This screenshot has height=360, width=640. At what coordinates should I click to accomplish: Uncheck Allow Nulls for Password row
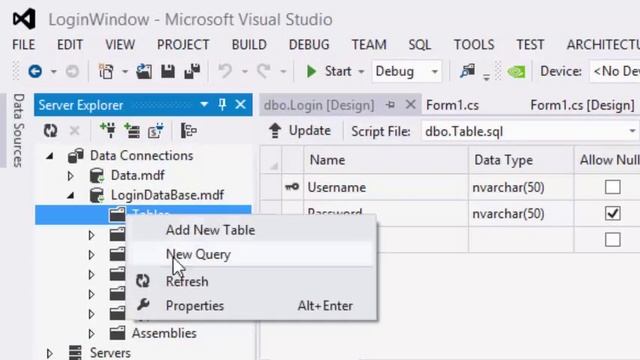point(613,213)
